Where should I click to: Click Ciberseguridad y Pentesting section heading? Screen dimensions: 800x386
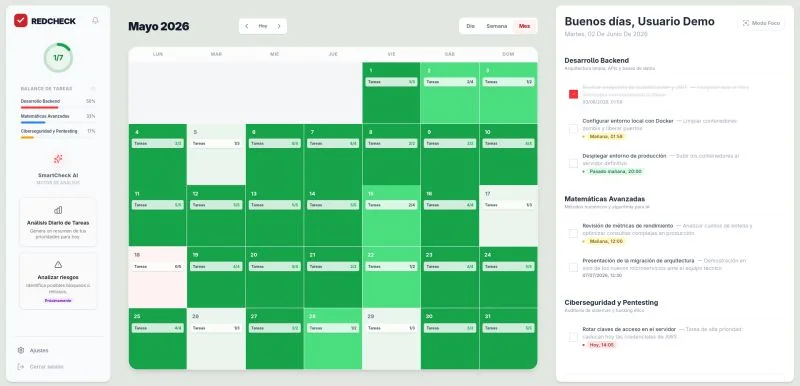tap(611, 302)
